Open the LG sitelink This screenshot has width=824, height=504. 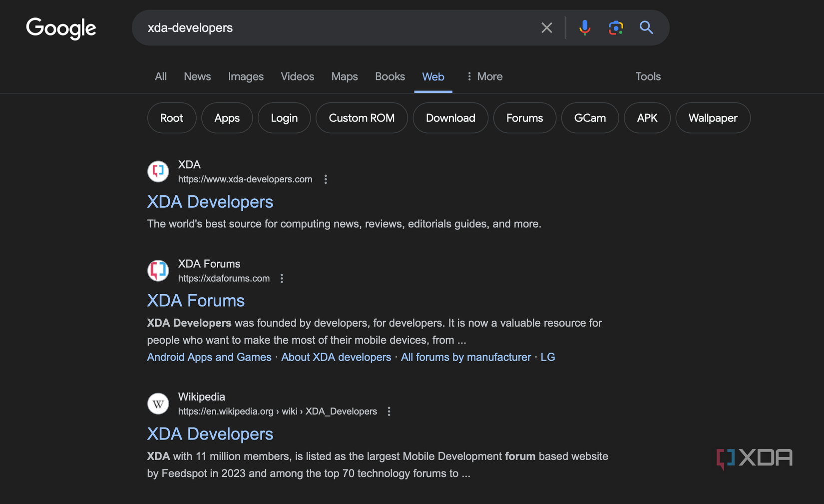(548, 357)
